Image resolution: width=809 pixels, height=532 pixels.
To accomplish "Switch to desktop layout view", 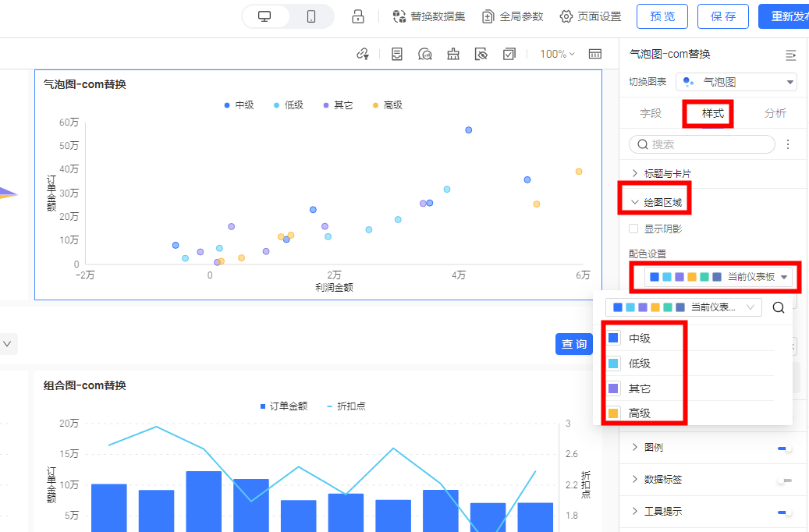I will 265,16.
